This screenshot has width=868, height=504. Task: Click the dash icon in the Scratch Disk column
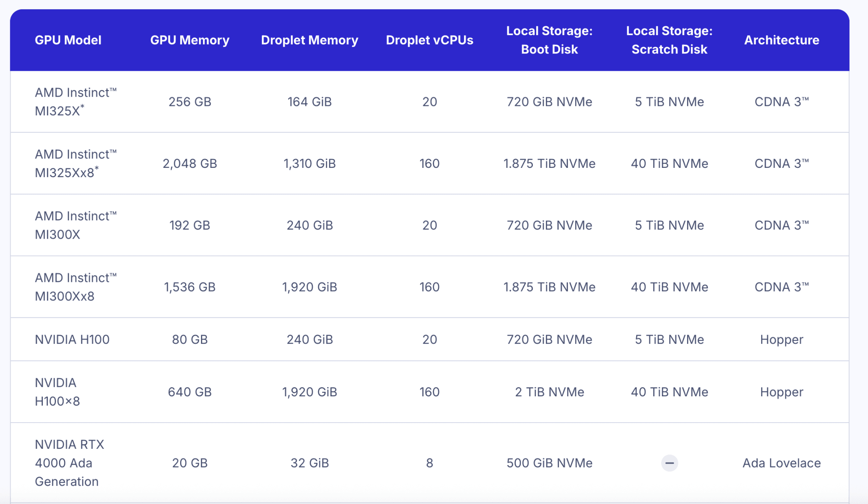click(669, 463)
